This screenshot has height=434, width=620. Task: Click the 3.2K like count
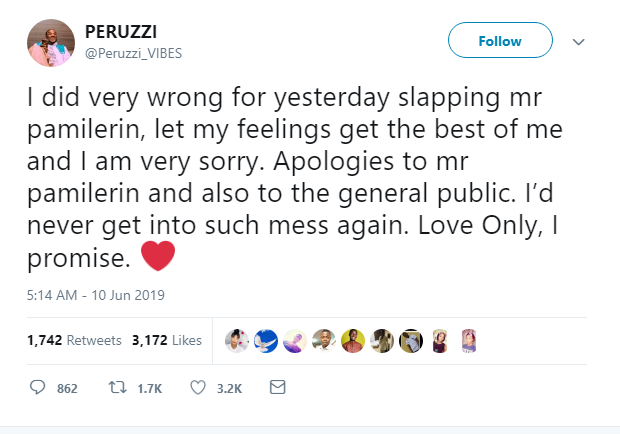click(x=229, y=388)
